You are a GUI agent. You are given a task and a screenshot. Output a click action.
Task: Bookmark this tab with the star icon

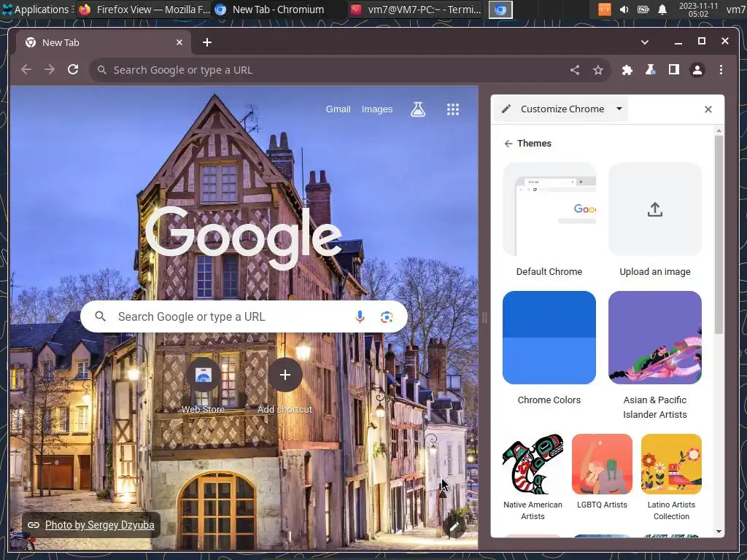point(598,70)
